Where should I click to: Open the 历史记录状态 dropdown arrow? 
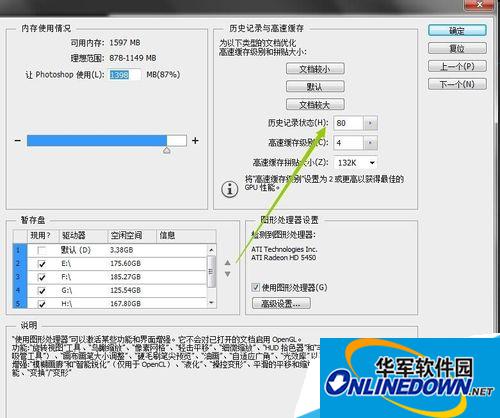(x=370, y=123)
